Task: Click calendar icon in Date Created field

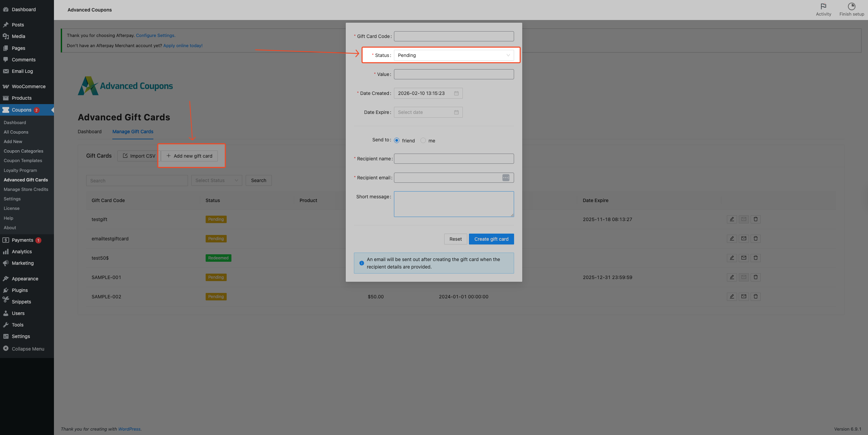Action: tap(456, 93)
